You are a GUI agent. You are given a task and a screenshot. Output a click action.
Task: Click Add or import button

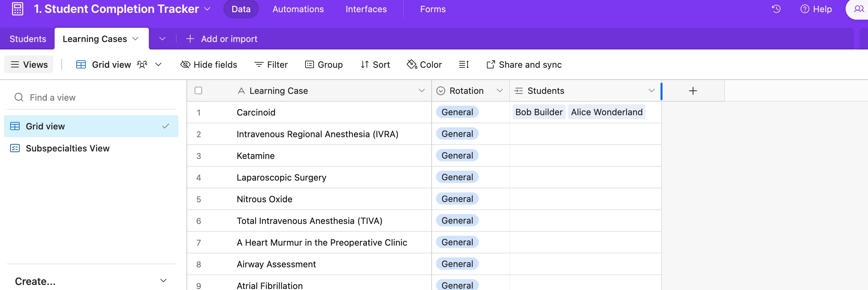(222, 39)
